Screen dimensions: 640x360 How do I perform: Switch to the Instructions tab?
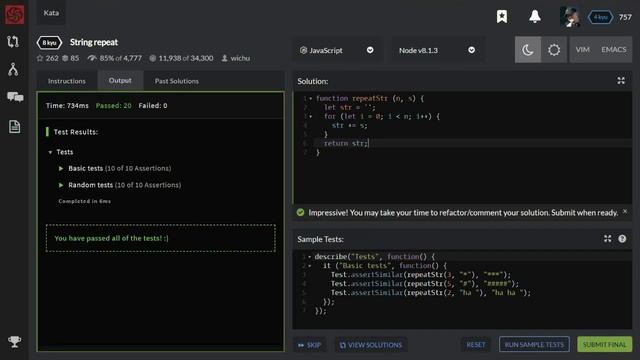67,81
